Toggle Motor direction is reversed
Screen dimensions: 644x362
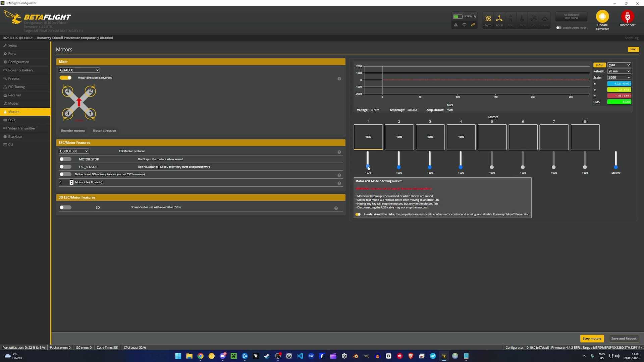[65, 78]
